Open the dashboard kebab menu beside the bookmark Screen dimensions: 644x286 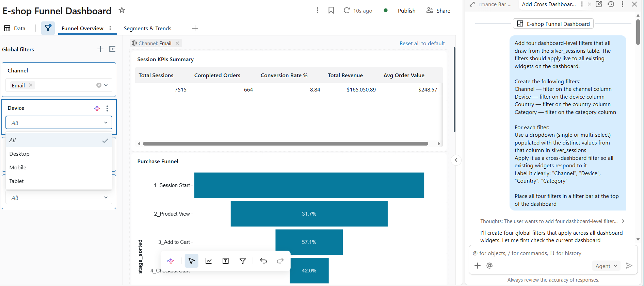click(318, 10)
